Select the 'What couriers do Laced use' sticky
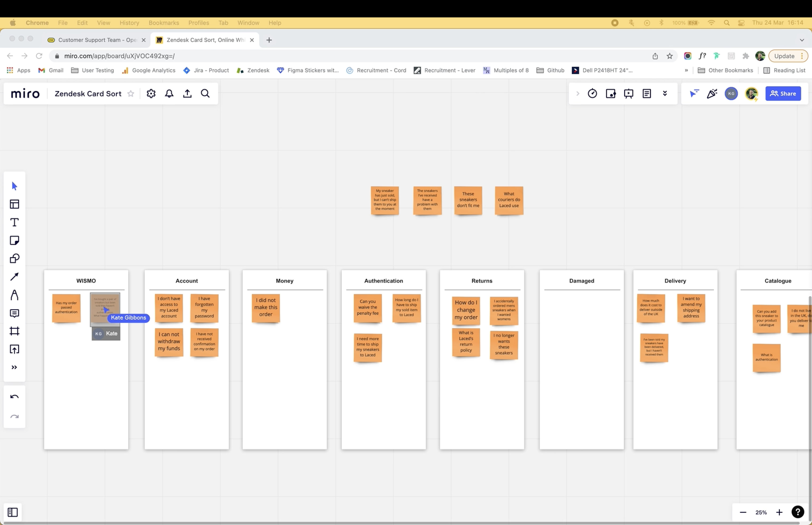 coord(509,200)
